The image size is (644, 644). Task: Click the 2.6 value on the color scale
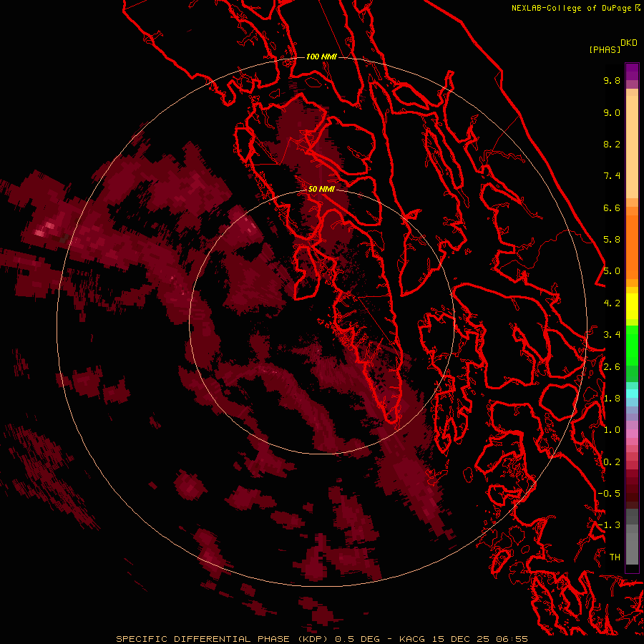tap(612, 367)
